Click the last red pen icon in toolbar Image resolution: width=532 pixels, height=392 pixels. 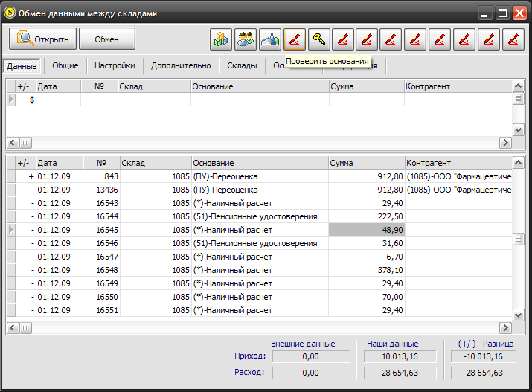[513, 39]
